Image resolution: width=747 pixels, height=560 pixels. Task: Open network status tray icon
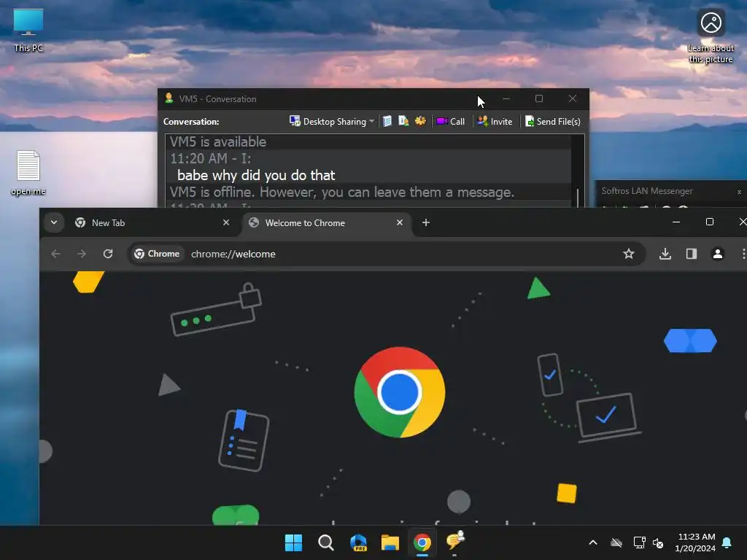(639, 542)
